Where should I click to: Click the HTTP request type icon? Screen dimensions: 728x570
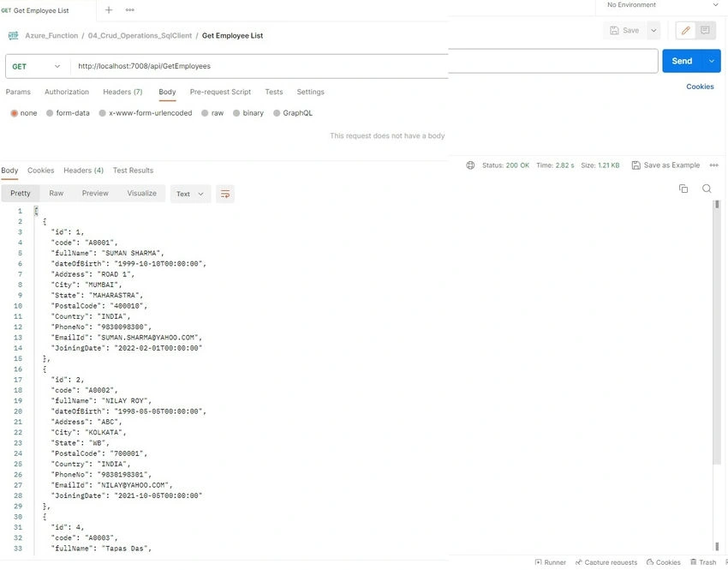click(14, 35)
